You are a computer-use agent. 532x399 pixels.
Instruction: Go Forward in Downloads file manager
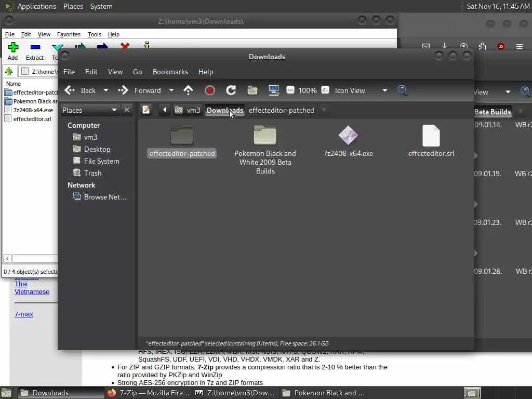(139, 90)
